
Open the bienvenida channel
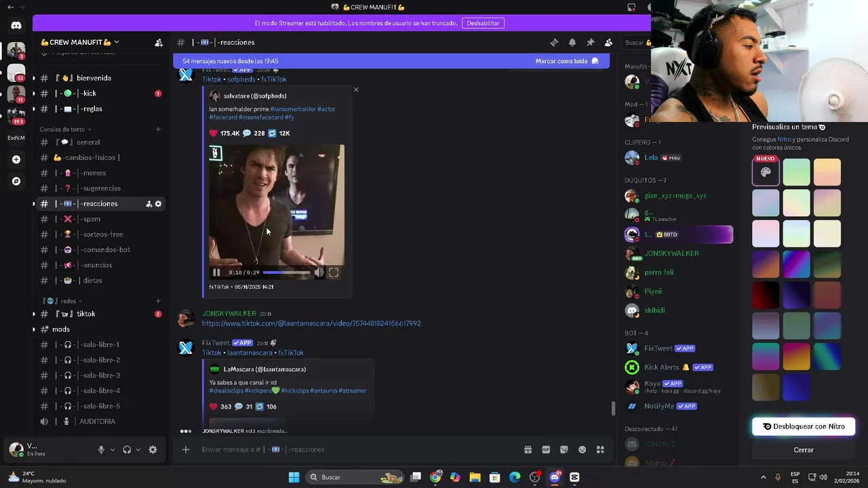click(100, 78)
